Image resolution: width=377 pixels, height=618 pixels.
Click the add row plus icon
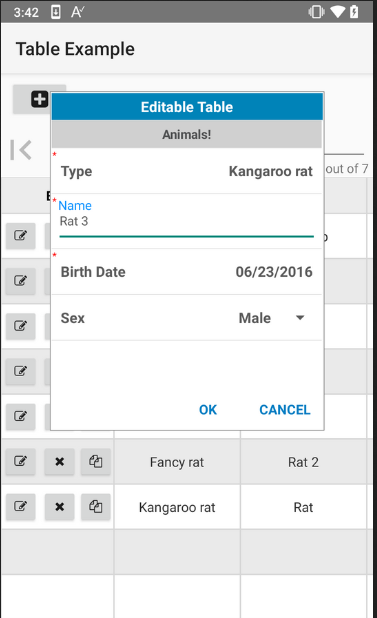pos(39,99)
